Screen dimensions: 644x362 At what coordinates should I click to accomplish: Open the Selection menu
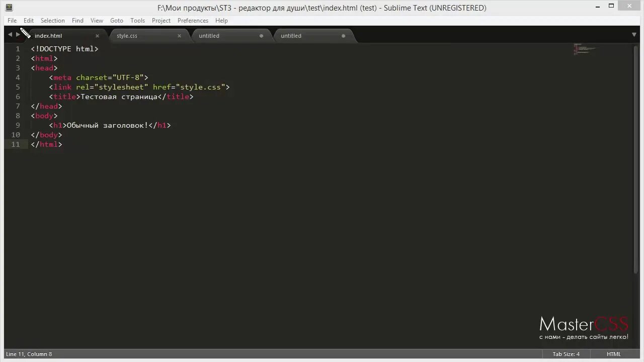[x=53, y=21]
